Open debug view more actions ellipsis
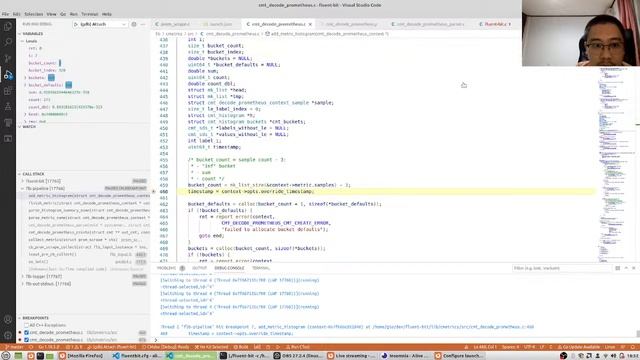The height and width of the screenshot is (360, 640). pos(143,24)
